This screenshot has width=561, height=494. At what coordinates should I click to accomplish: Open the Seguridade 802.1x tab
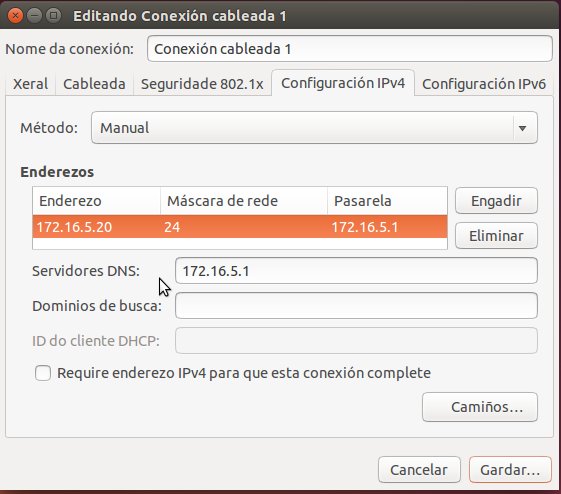point(202,84)
